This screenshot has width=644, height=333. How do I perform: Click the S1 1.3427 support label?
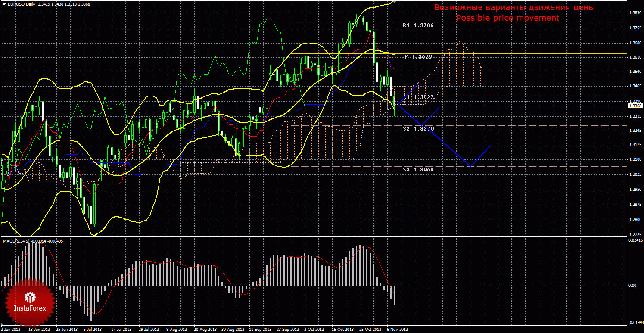(418, 97)
